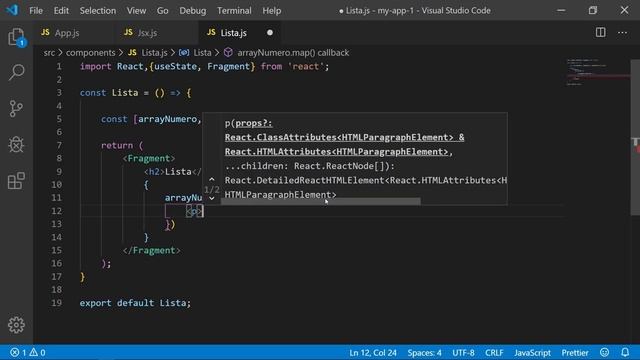640x360 pixels.
Task: Open the Terminal menu
Action: [x=234, y=11]
